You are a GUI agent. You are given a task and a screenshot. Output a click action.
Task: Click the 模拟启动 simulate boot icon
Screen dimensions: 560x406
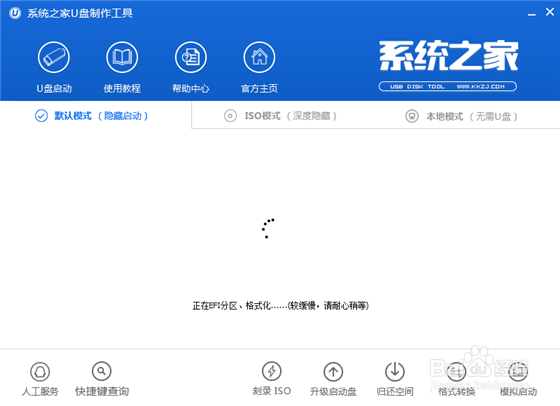(518, 371)
